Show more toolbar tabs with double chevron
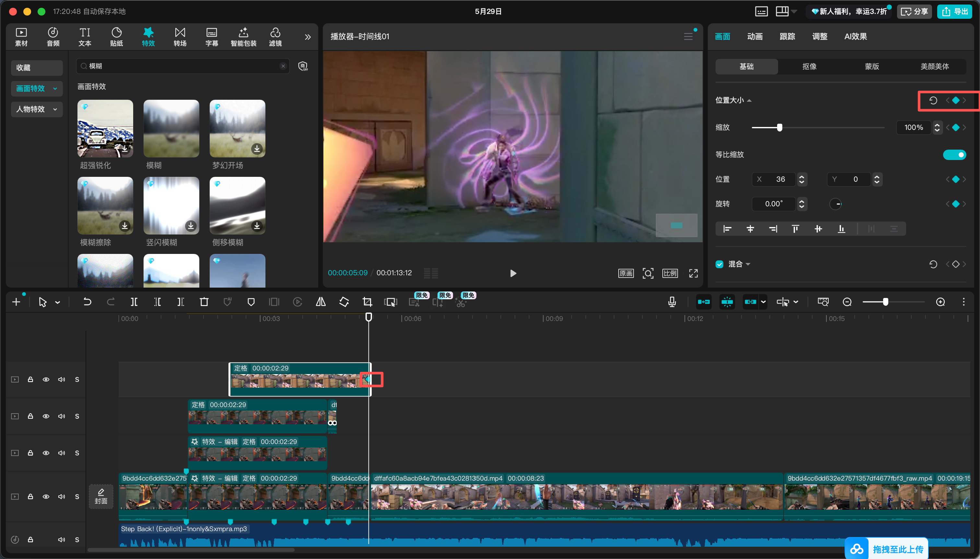This screenshot has height=559, width=980. 308,37
